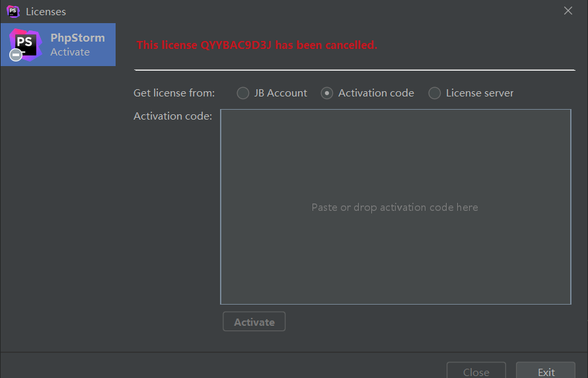Click the Close button at bottom

(x=476, y=371)
